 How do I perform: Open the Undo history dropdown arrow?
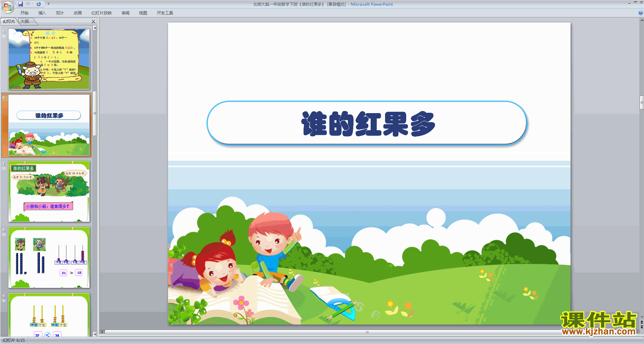[x=33, y=4]
